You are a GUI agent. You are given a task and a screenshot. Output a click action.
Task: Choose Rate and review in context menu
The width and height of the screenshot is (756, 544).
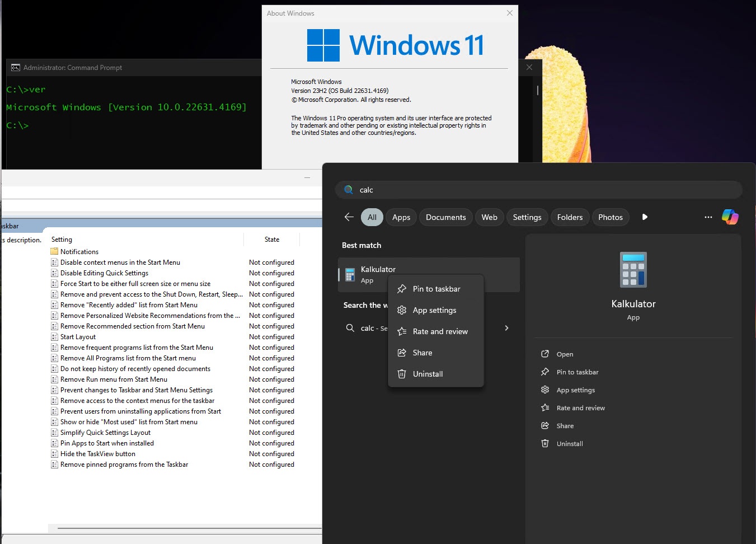point(436,331)
